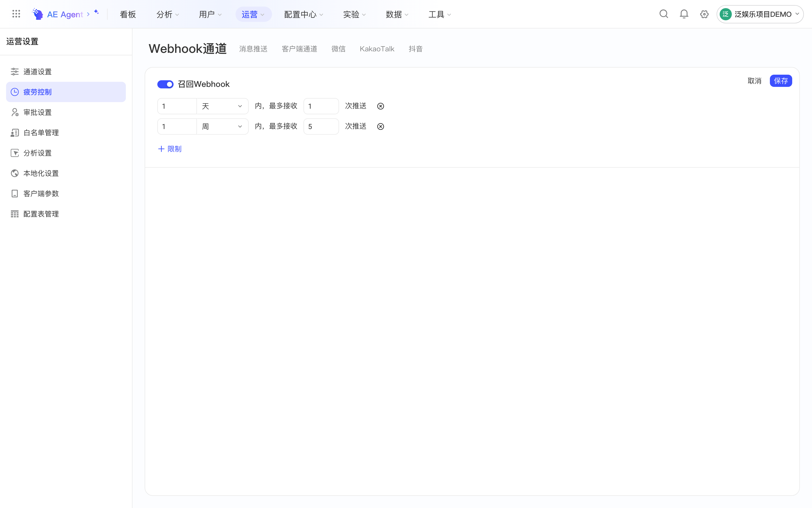812x508 pixels.
Task: Open the 看板 menu item
Action: pyautogui.click(x=128, y=14)
